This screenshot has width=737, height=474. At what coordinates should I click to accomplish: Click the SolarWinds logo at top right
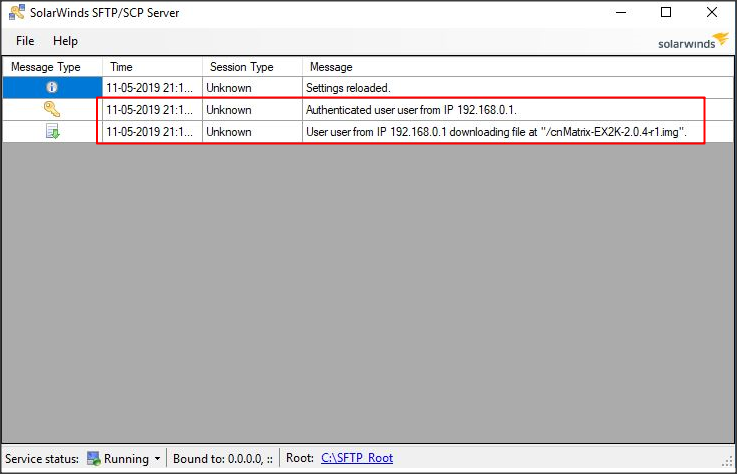coord(691,41)
